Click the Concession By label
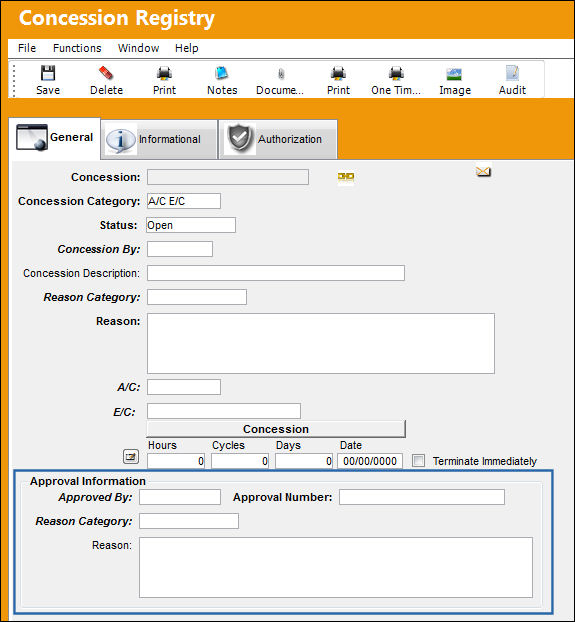The width and height of the screenshot is (575, 622). coord(99,249)
